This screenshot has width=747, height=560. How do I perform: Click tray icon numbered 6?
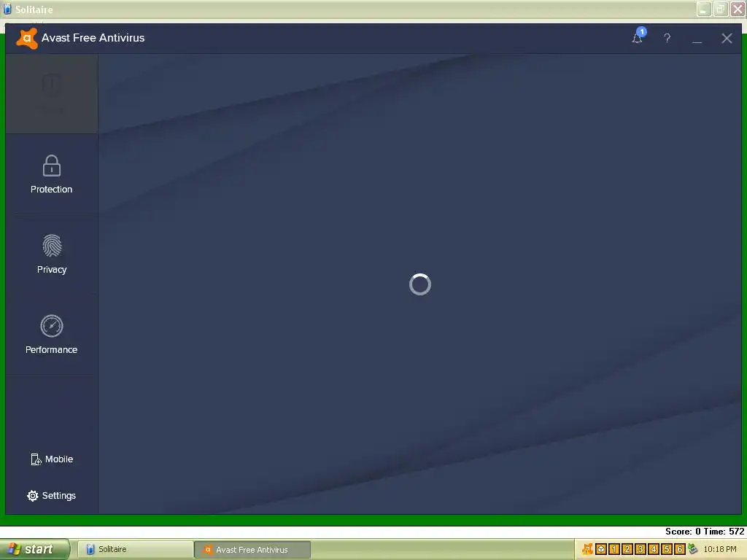[x=680, y=549]
